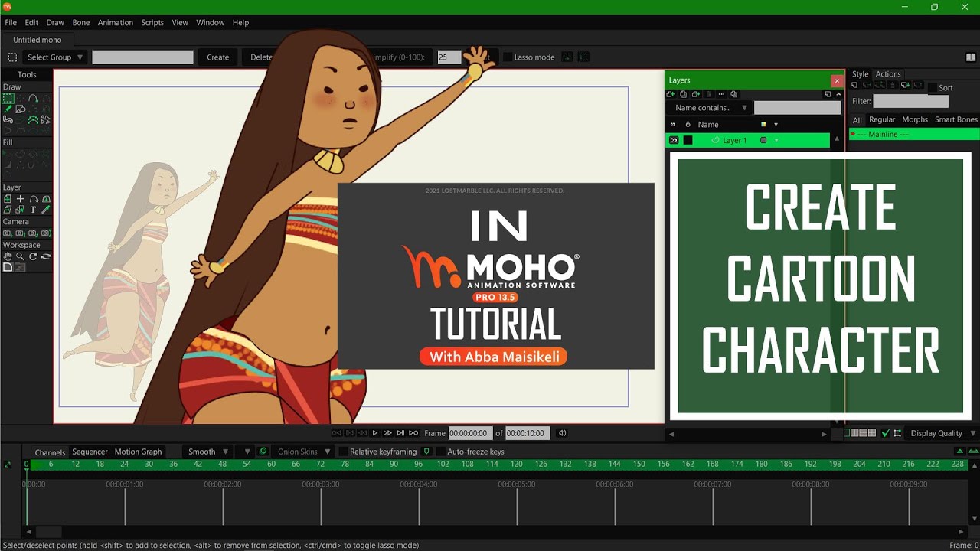Toggle the Lasso mode checkbox

point(508,57)
